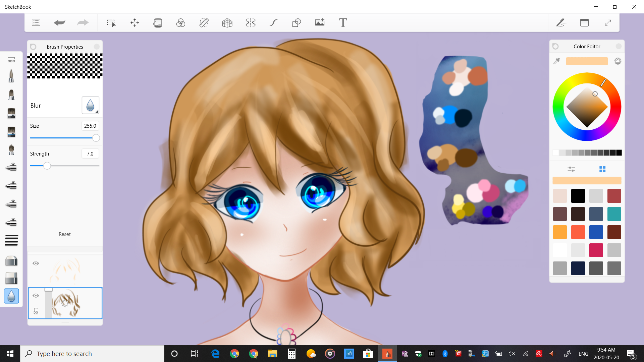Pick the magenta pink color swatch
644x362 pixels.
click(x=596, y=250)
